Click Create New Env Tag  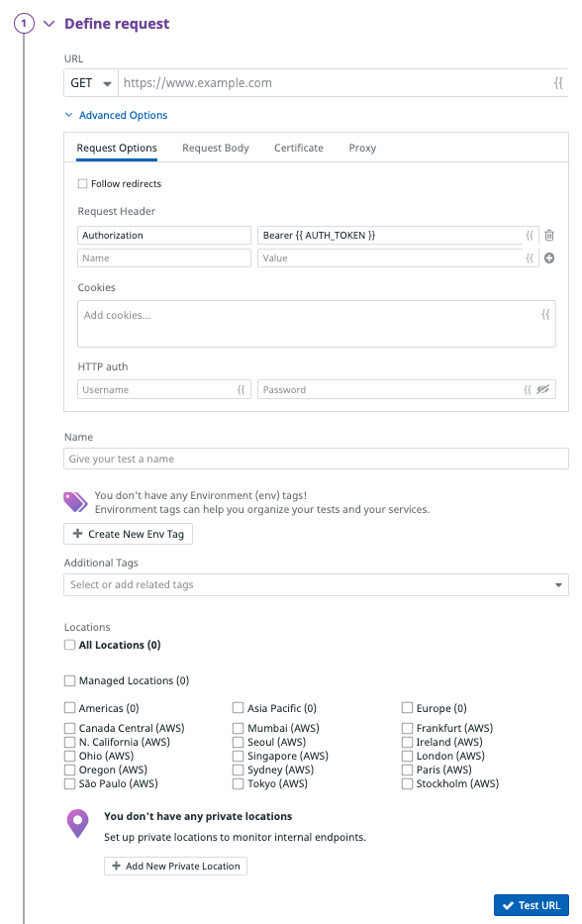click(128, 534)
